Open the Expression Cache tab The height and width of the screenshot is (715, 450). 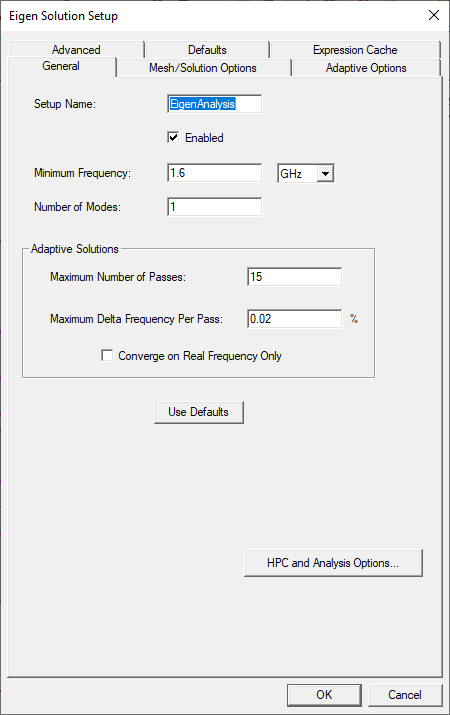coord(355,49)
